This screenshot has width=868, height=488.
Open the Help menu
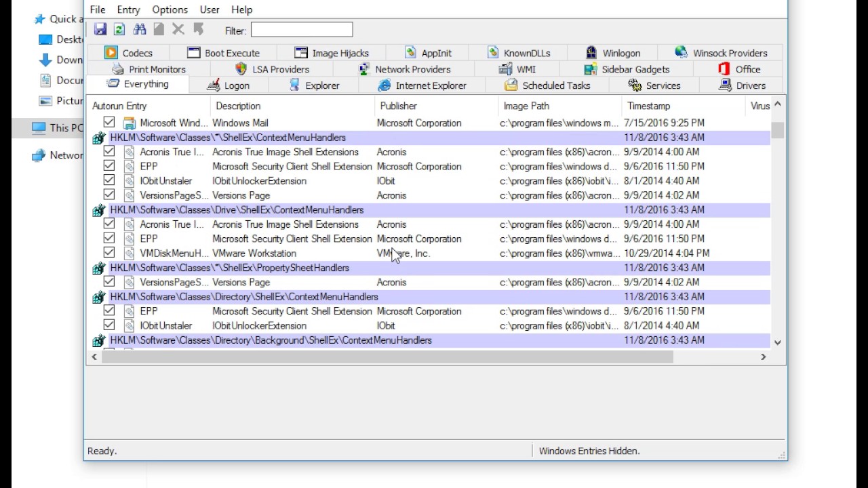coord(241,9)
